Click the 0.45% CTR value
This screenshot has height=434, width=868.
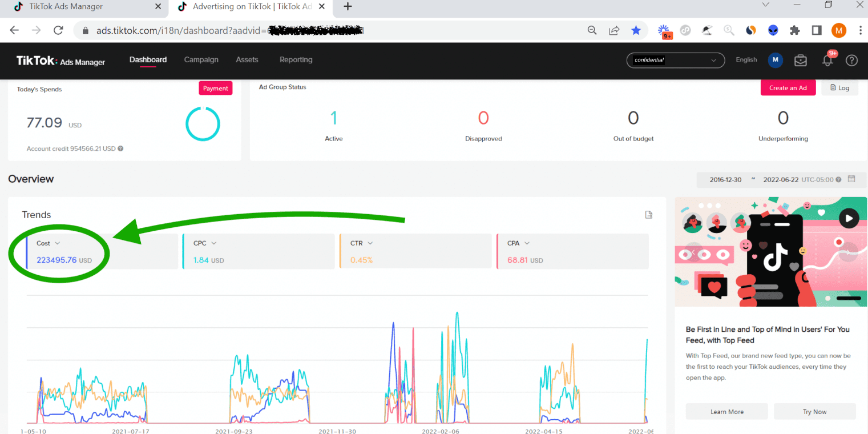361,260
